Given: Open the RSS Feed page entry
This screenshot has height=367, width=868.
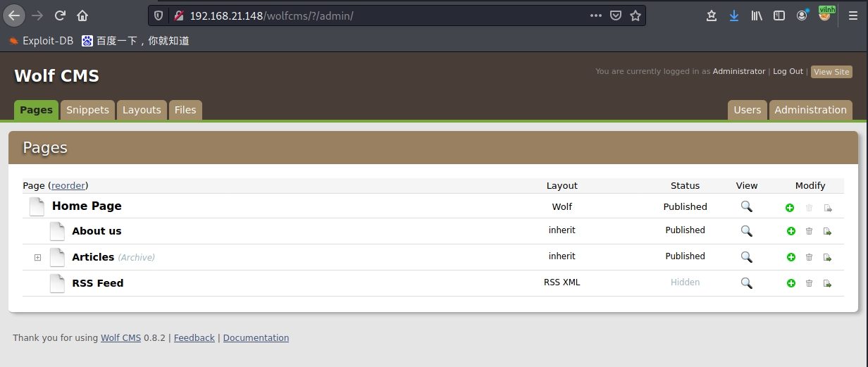Looking at the screenshot, I should (x=97, y=283).
